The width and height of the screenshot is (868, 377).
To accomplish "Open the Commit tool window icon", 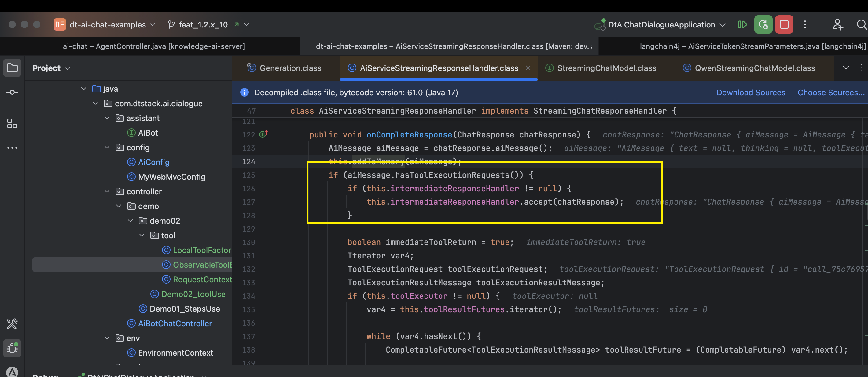I will tap(12, 92).
